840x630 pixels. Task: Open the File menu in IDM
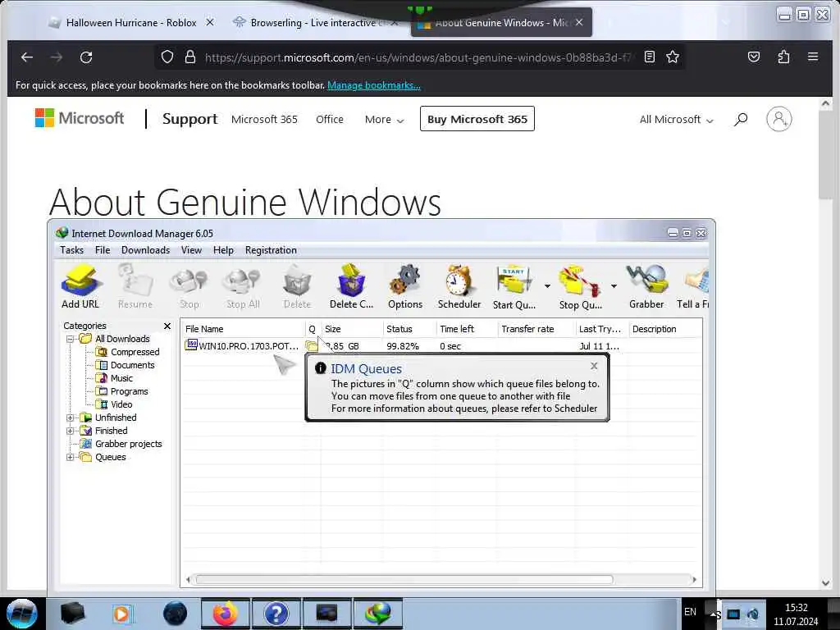point(103,250)
